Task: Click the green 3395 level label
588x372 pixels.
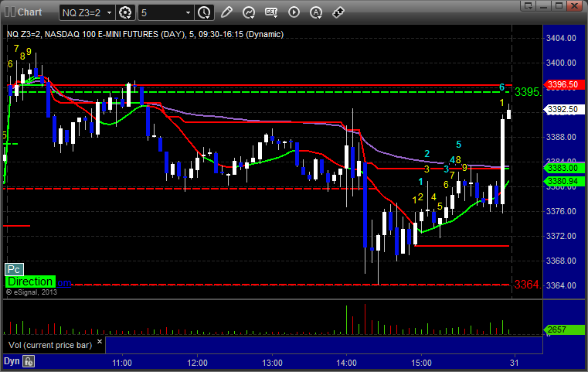Action: (x=528, y=91)
